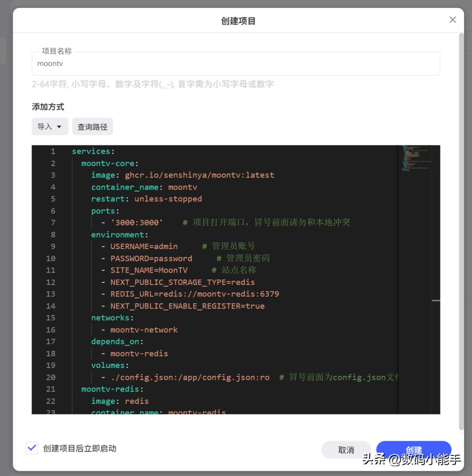The width and height of the screenshot is (472, 476).
Task: Click 'moontv-redis' on line 18
Action: pyautogui.click(x=139, y=354)
